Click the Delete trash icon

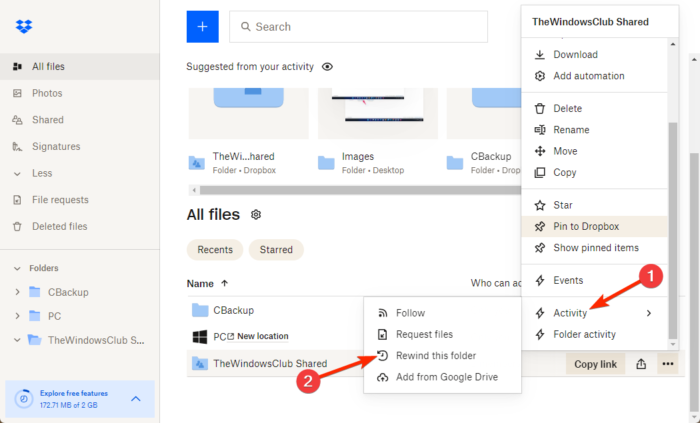(540, 108)
